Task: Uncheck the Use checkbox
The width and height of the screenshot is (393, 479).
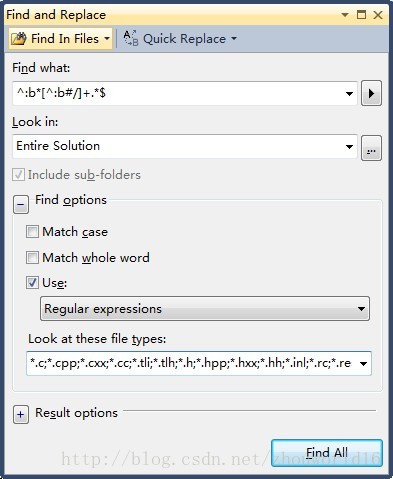Action: point(32,283)
